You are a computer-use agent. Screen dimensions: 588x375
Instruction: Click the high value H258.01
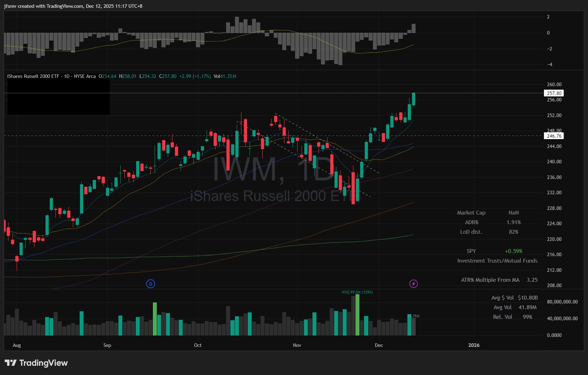point(128,76)
